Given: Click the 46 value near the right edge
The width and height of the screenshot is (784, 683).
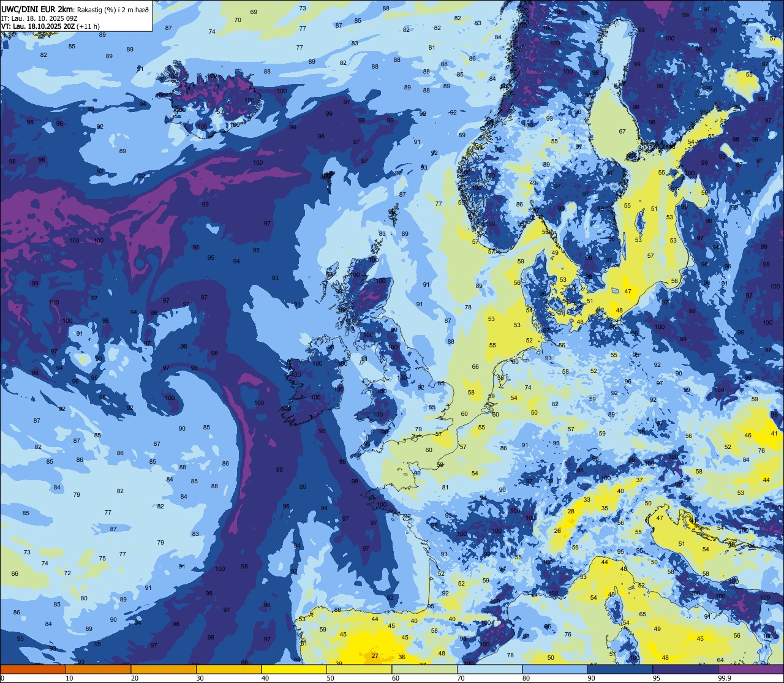Looking at the screenshot, I should coord(748,436).
